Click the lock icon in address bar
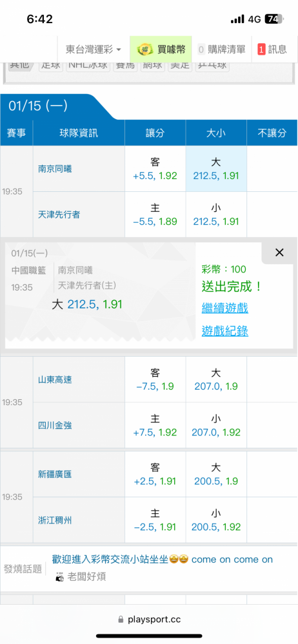This screenshot has width=298, height=644. tap(121, 619)
